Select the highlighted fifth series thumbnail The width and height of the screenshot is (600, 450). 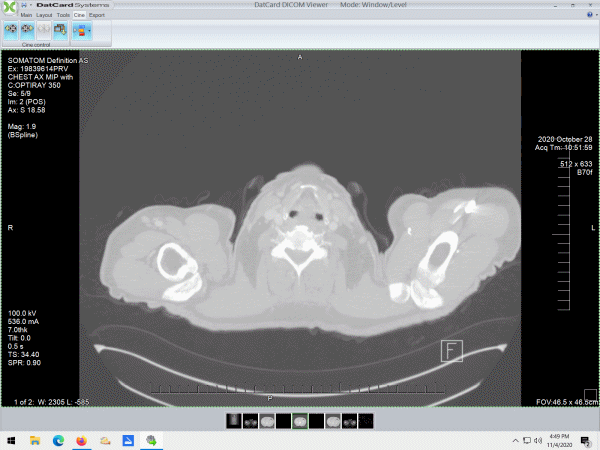(300, 420)
